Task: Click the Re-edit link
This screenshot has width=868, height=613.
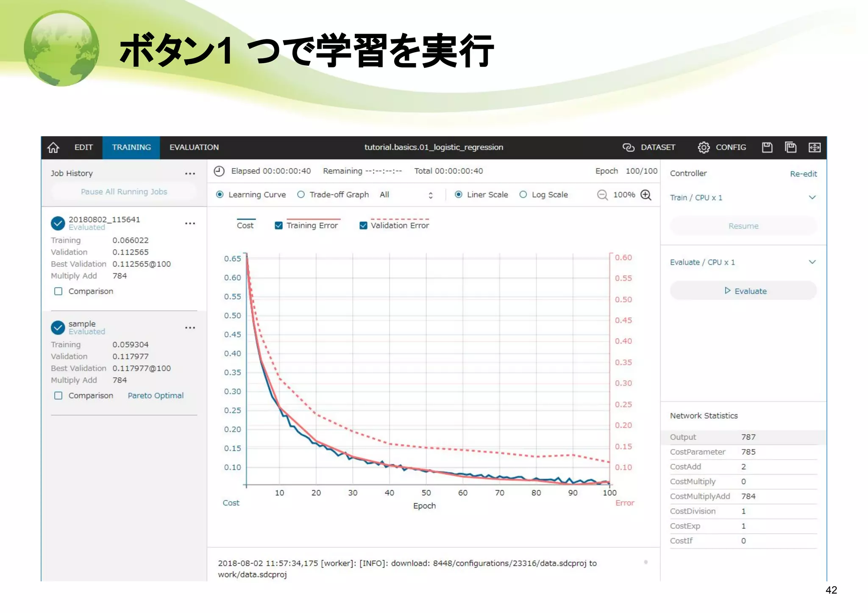Action: [x=803, y=174]
